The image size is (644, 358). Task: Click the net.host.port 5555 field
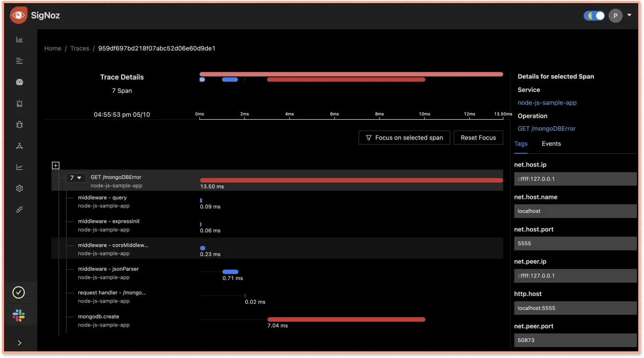point(575,243)
